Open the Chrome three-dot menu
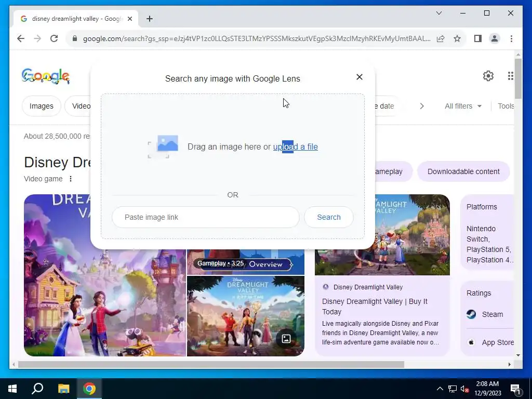 pyautogui.click(x=511, y=38)
